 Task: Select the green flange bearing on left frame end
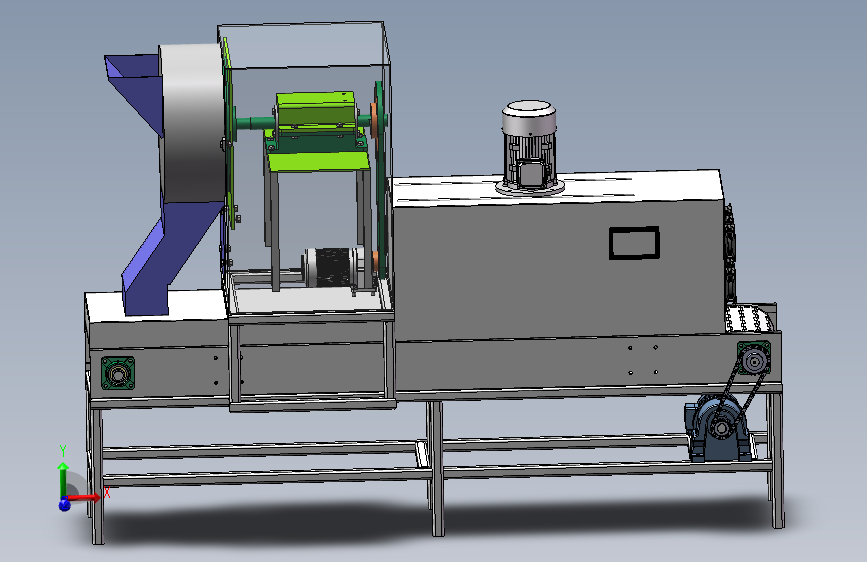coord(118,373)
